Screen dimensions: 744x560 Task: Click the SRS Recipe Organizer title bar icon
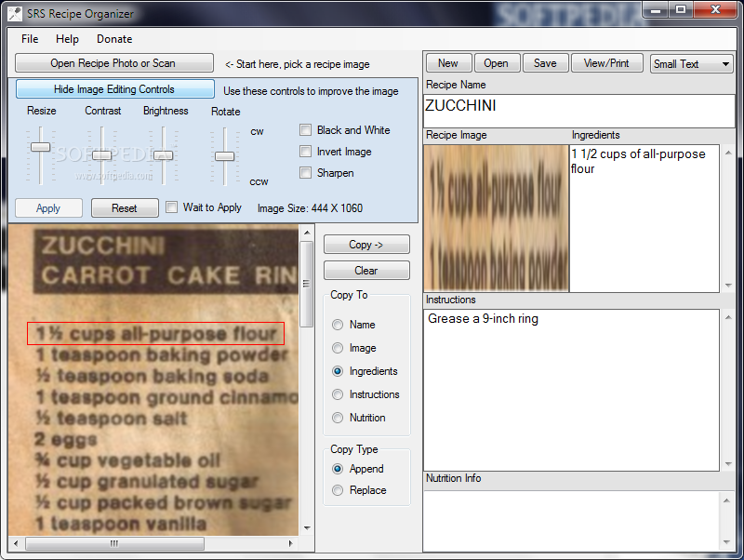point(15,14)
